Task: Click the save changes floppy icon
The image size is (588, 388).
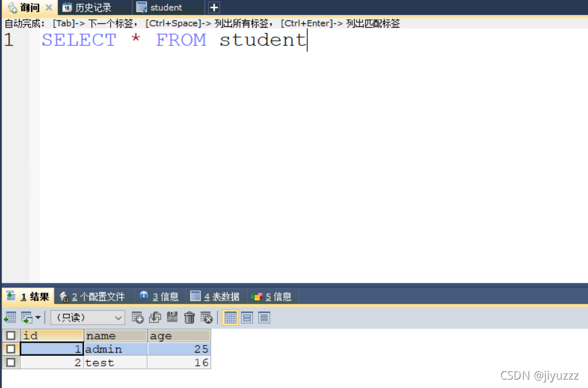Action: 172,317
